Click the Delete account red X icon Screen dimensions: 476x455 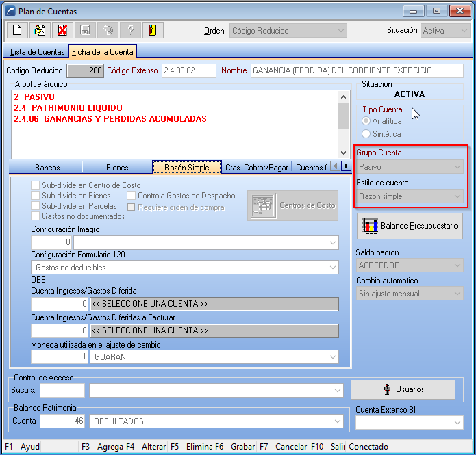coord(62,30)
